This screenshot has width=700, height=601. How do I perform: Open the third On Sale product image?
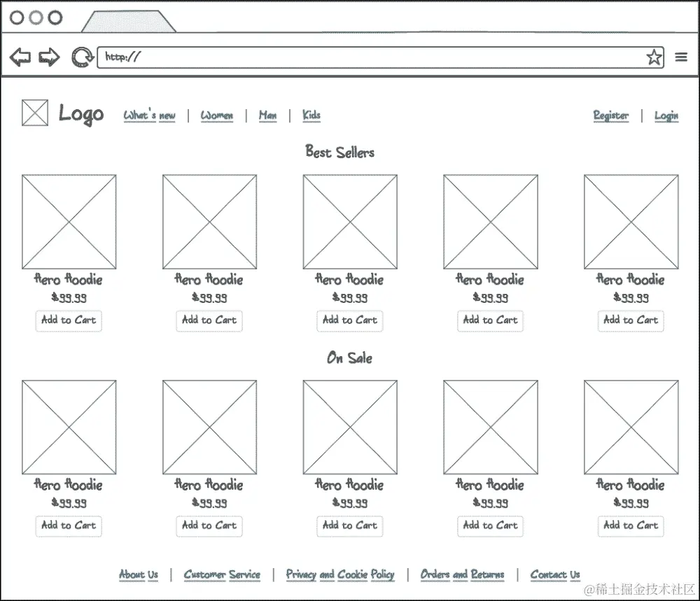point(350,427)
